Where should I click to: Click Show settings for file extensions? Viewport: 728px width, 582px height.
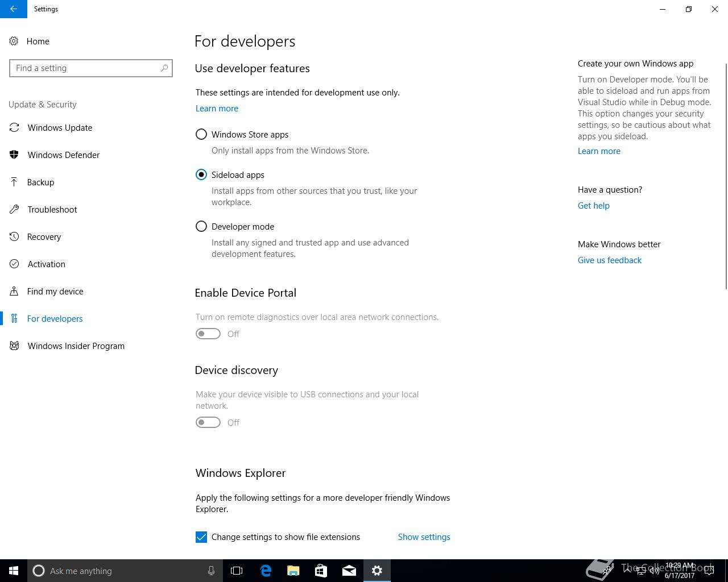[x=424, y=537]
